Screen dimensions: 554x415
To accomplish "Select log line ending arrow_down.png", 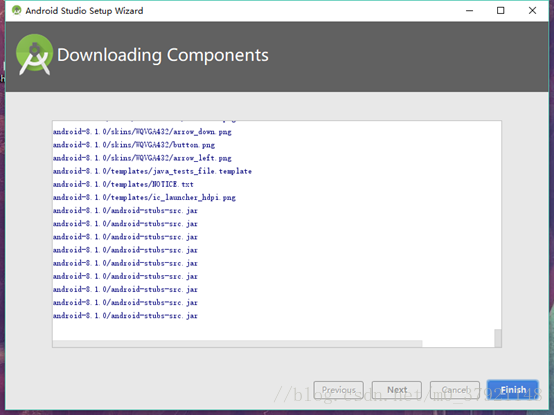I will [x=142, y=132].
